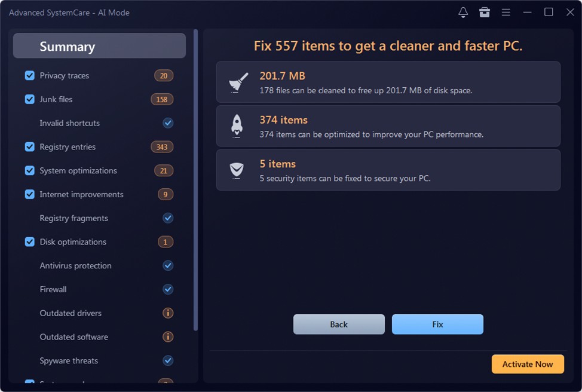Select the Antivirus protection row label
The height and width of the screenshot is (392, 582).
pos(76,266)
